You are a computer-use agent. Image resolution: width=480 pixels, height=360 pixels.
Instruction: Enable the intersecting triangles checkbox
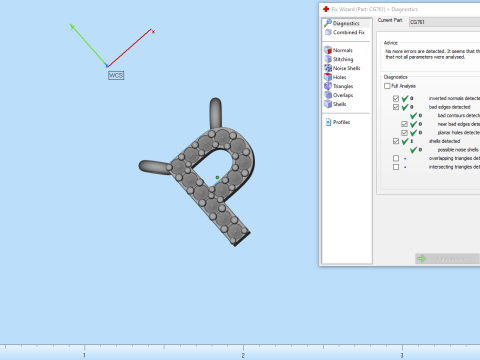click(x=396, y=167)
